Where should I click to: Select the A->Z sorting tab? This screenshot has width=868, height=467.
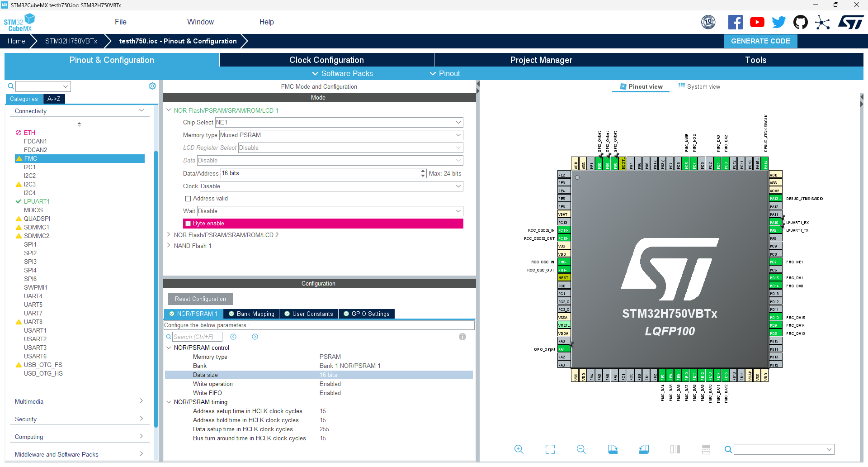54,99
